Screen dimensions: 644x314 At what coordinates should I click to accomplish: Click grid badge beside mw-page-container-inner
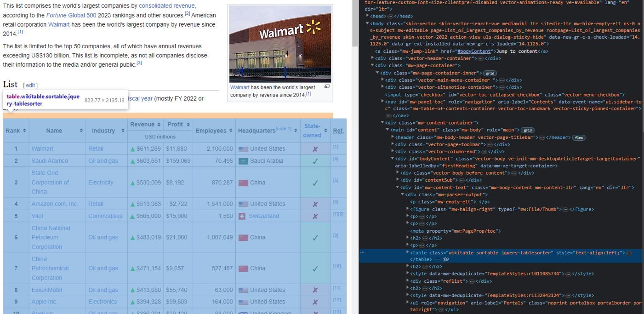click(490, 73)
